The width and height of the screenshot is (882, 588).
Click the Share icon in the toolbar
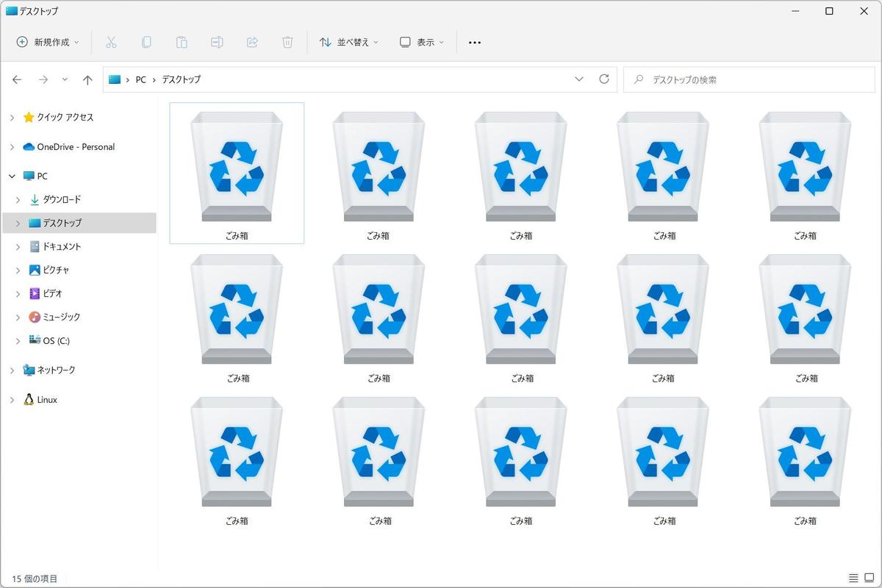(x=252, y=42)
